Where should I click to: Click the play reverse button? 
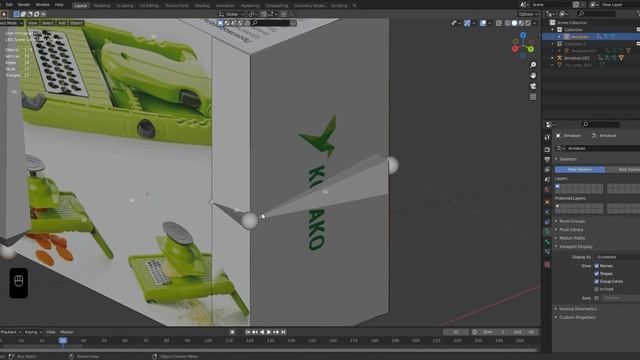click(x=262, y=332)
